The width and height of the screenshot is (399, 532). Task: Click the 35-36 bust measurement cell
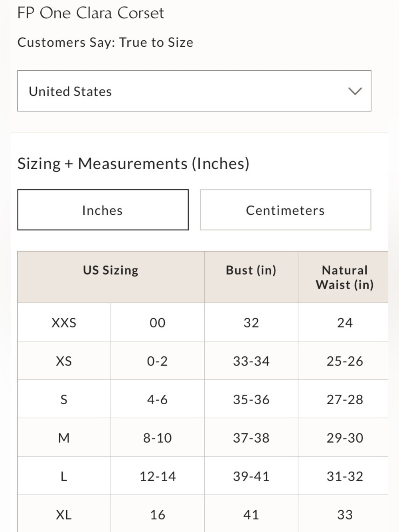[251, 399]
